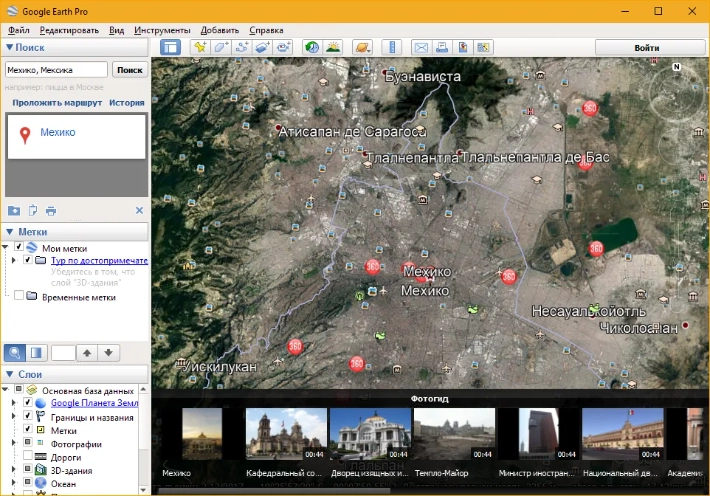Copy search results as KML icon

33,211
